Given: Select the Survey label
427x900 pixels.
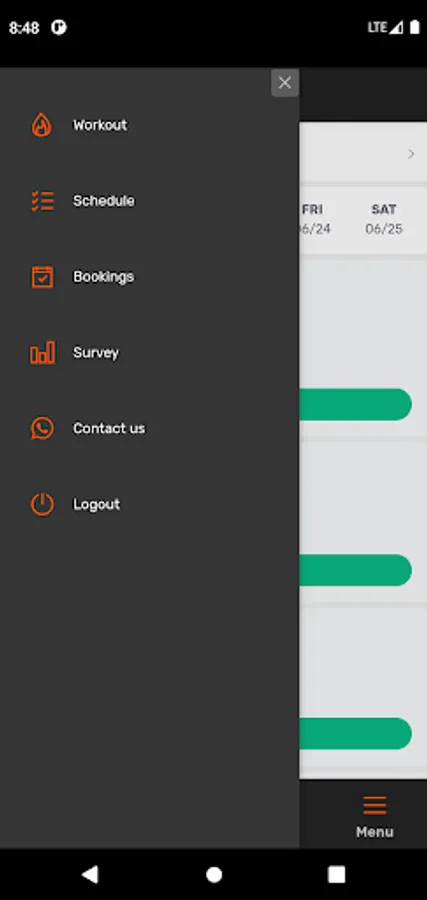Looking at the screenshot, I should coord(96,352).
